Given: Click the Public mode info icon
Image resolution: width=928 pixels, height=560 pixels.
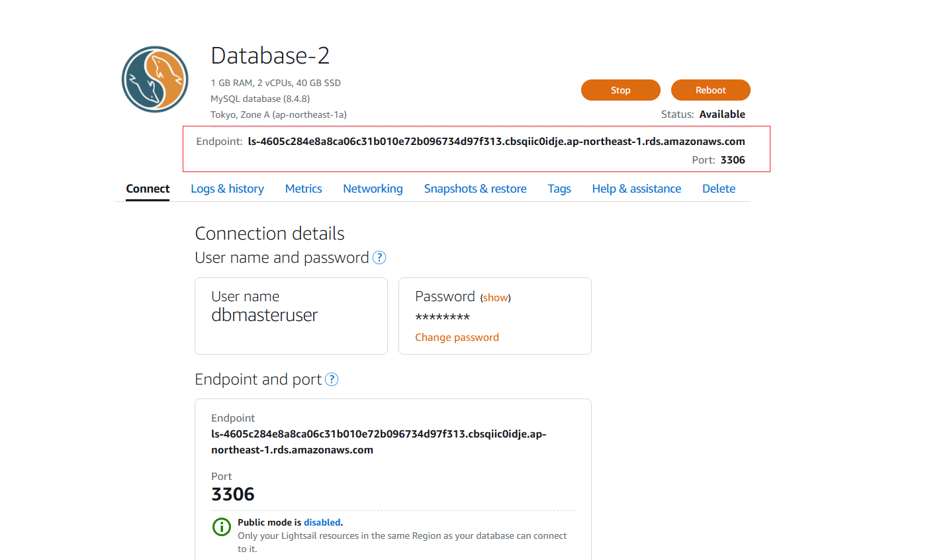Looking at the screenshot, I should pos(221,527).
